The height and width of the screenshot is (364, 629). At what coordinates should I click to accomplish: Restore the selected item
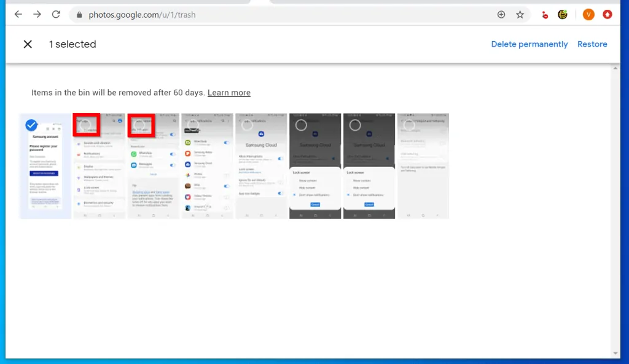coord(592,44)
